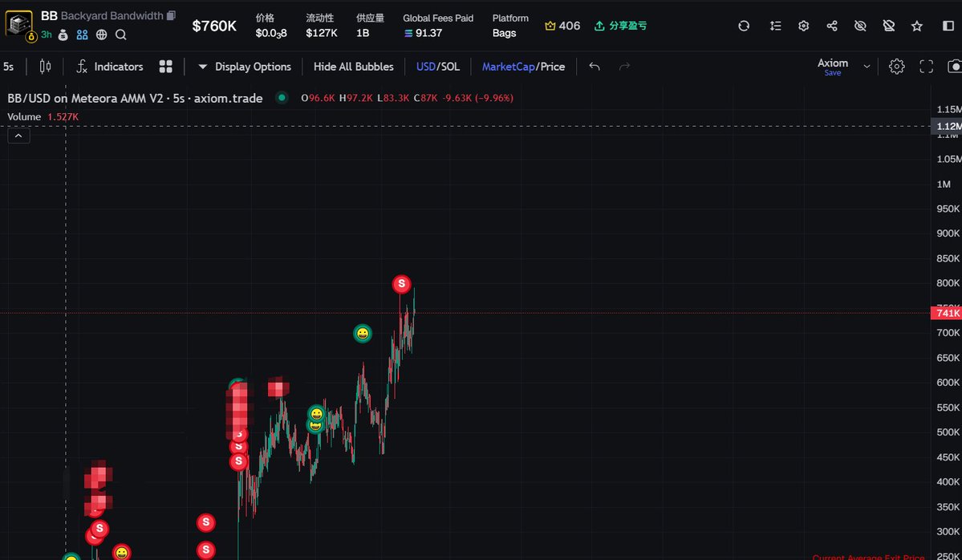Viewport: 962px width, 560px height.
Task: Expand the Display Options dropdown
Action: point(244,67)
